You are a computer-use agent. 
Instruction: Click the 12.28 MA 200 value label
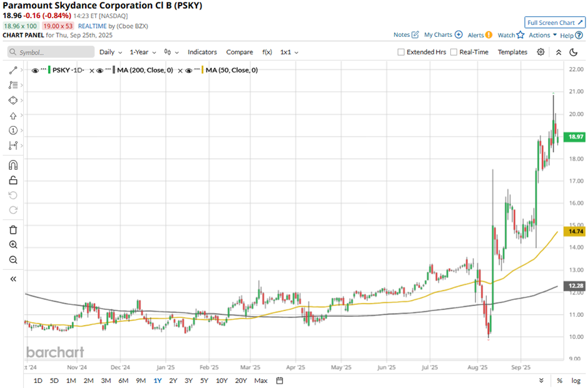[x=575, y=286]
